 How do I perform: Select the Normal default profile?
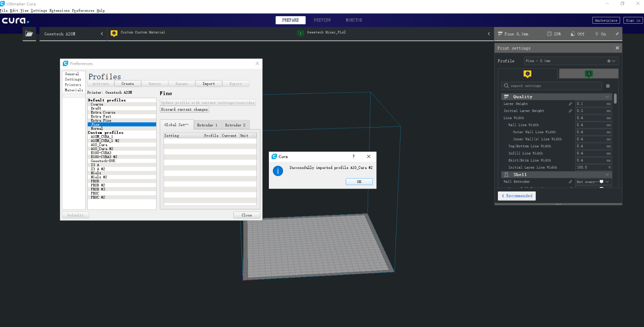(122, 129)
